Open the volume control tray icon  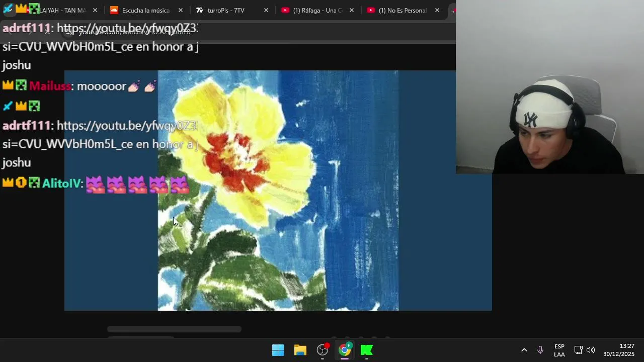591,350
